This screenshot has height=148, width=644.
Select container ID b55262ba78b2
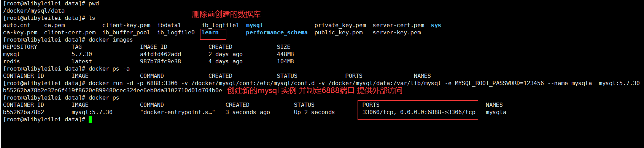pyautogui.click(x=24, y=112)
